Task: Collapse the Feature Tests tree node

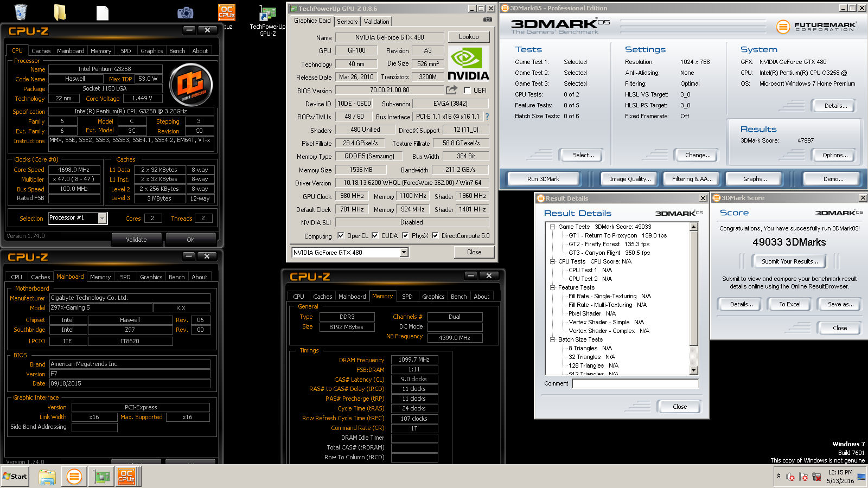Action: pos(552,287)
